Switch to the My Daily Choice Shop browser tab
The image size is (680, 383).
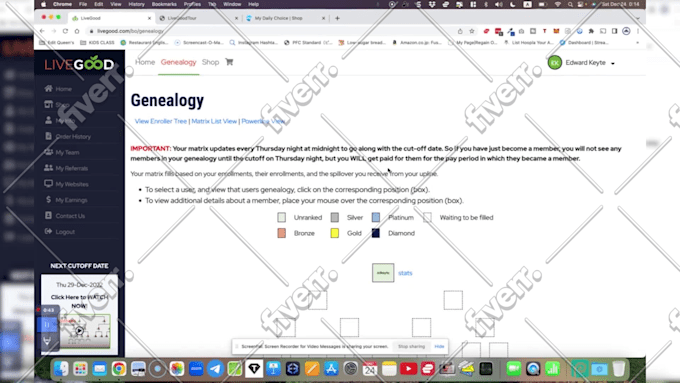click(x=284, y=18)
